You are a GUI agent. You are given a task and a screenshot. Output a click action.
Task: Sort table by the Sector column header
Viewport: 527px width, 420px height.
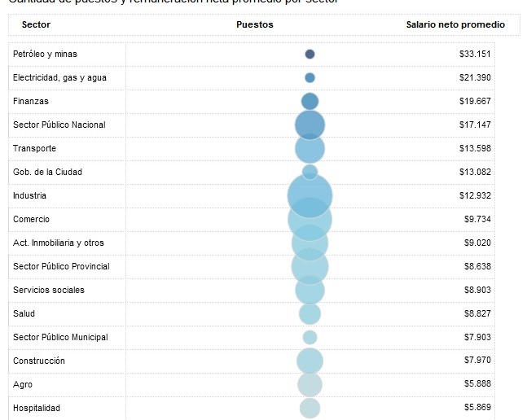(x=36, y=25)
